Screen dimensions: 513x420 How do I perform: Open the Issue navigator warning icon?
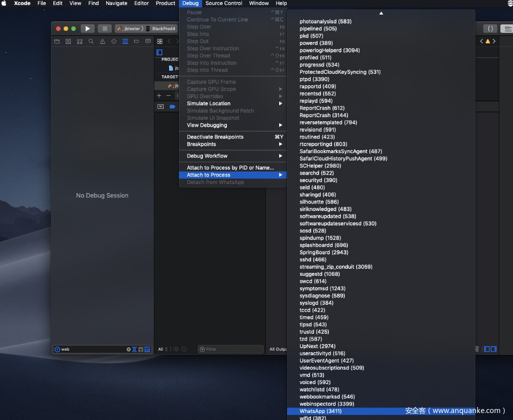102,41
